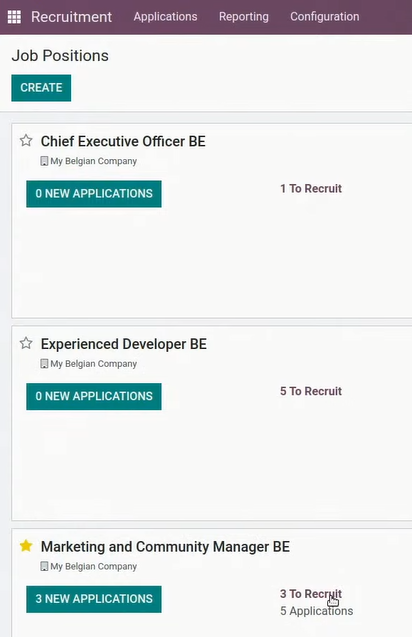Viewport: 412px width, 637px height.
Task: Open the Applications menu
Action: click(165, 17)
